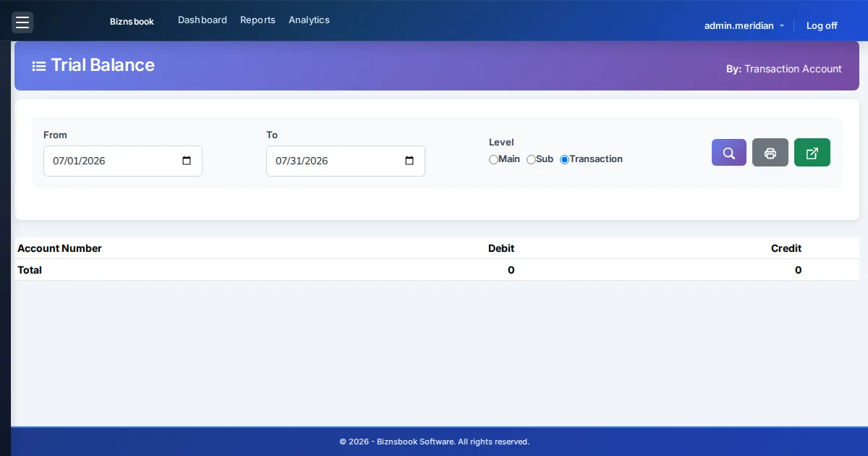Click the Total row label

click(x=30, y=270)
